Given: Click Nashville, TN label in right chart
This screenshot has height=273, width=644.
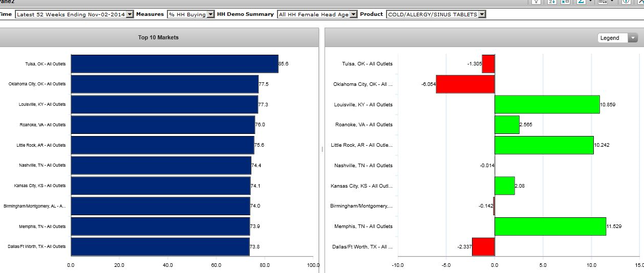Looking at the screenshot, I should 363,166.
